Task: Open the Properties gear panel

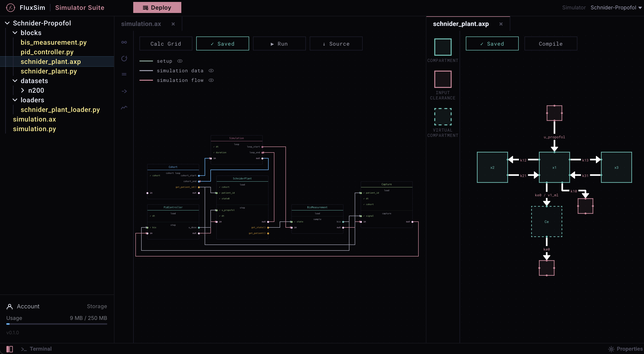Action: pos(625,349)
